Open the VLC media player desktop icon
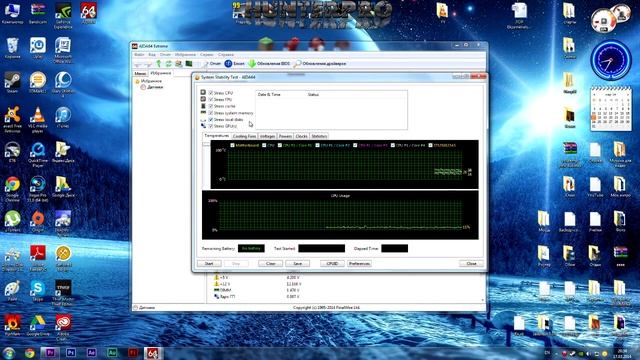The height and width of the screenshot is (360, 640). pos(38,119)
